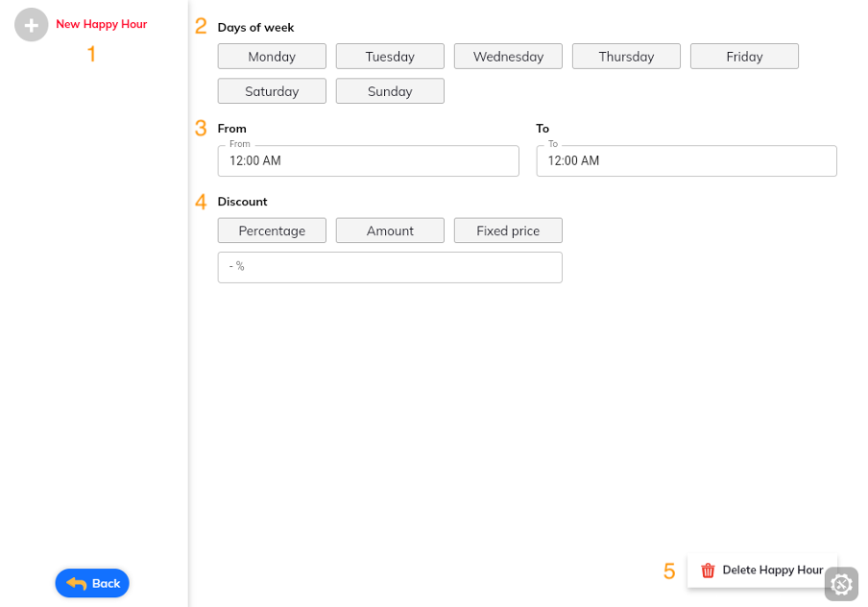Toggle the Saturday day button

click(272, 91)
